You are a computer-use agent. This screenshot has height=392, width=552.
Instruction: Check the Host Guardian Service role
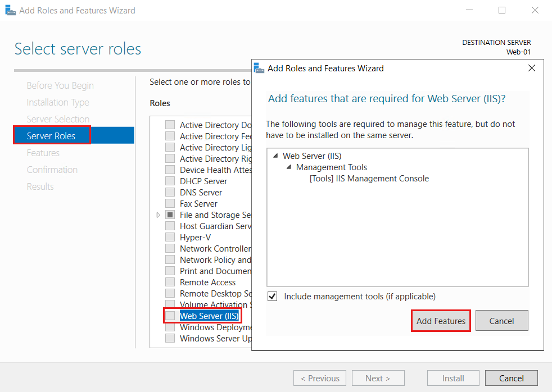(x=170, y=226)
